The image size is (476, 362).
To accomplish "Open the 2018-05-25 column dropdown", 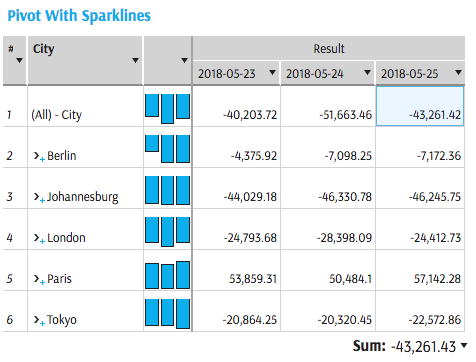I will [x=459, y=72].
